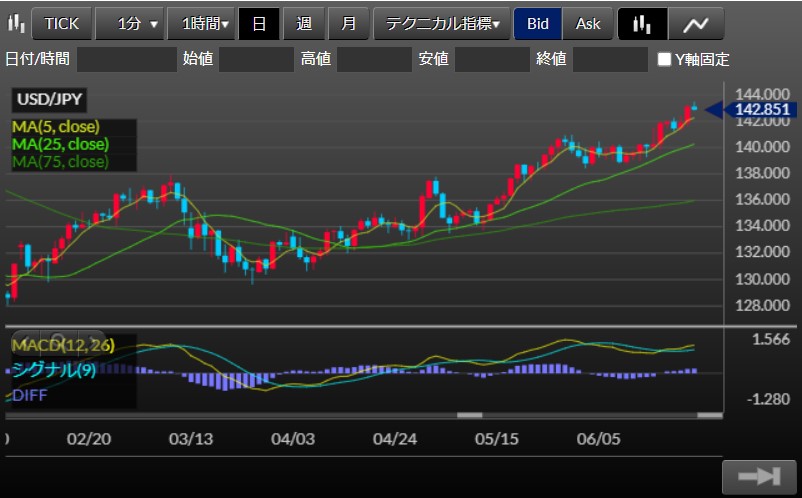Open the 1時間 hourly interval dropdown
802x498 pixels.
[x=201, y=24]
